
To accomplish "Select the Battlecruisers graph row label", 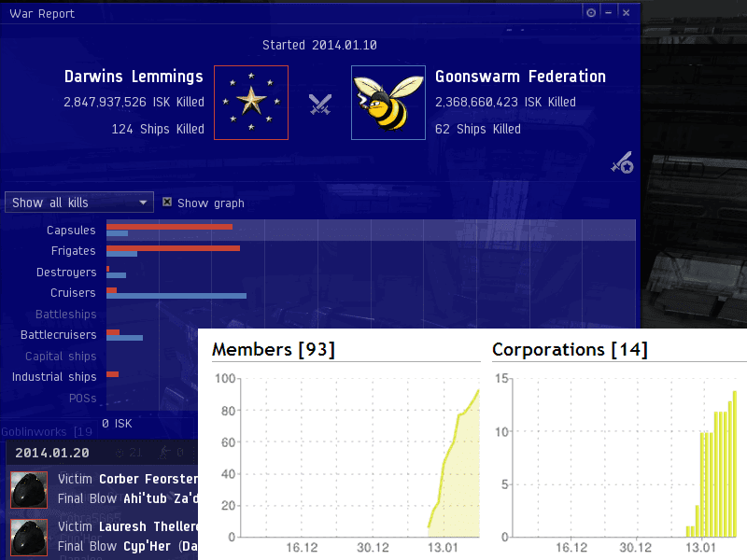I will 58,335.
